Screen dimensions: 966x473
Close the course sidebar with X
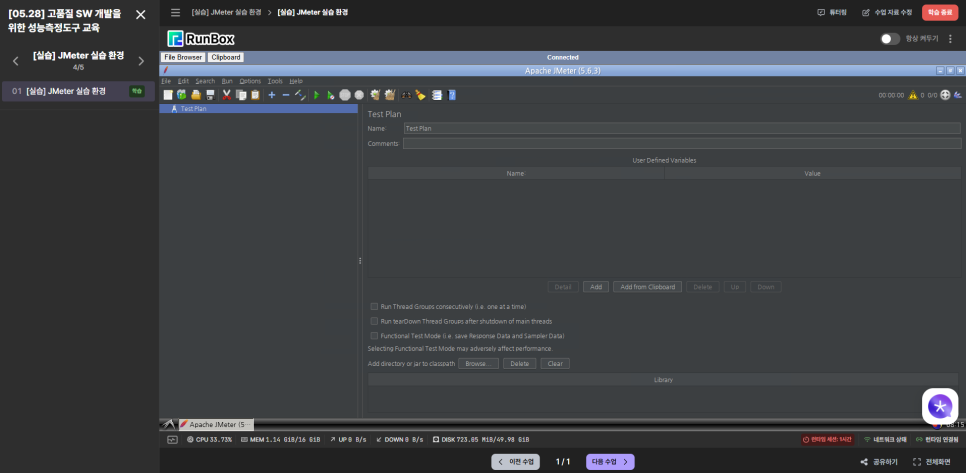tap(140, 15)
